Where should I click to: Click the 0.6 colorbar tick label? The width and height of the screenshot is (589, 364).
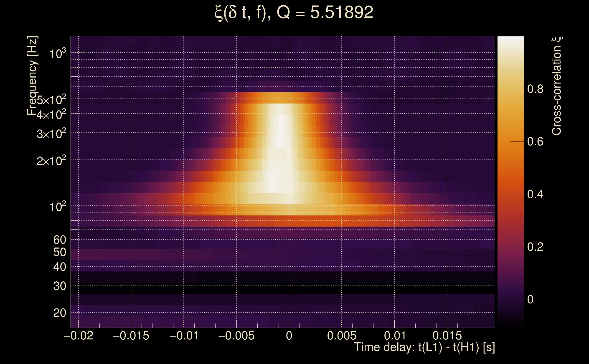pyautogui.click(x=535, y=142)
